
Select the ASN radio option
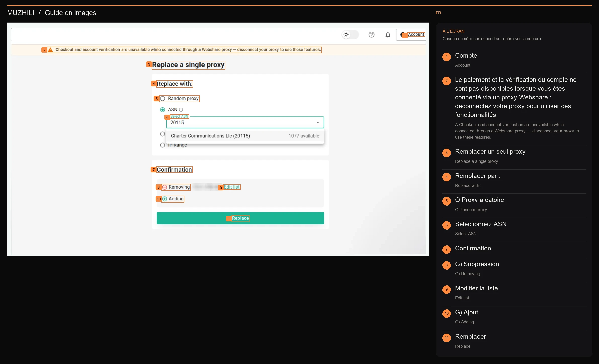tap(163, 110)
